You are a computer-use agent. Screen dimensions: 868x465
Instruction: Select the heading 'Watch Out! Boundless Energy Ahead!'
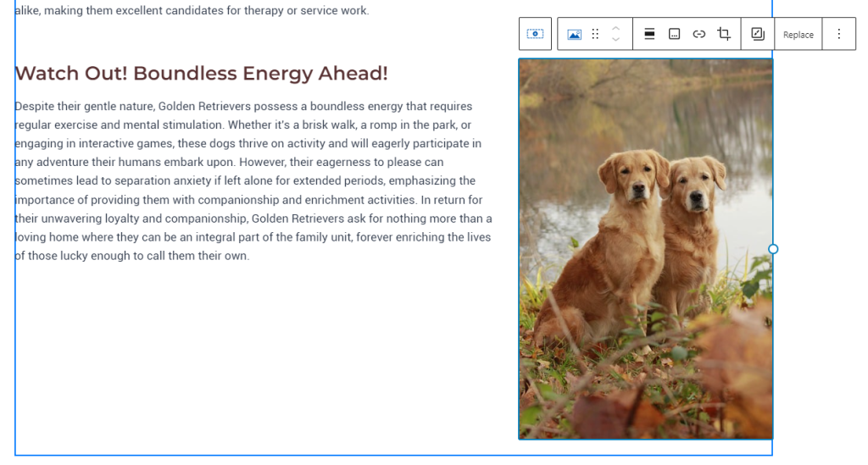coord(202,74)
